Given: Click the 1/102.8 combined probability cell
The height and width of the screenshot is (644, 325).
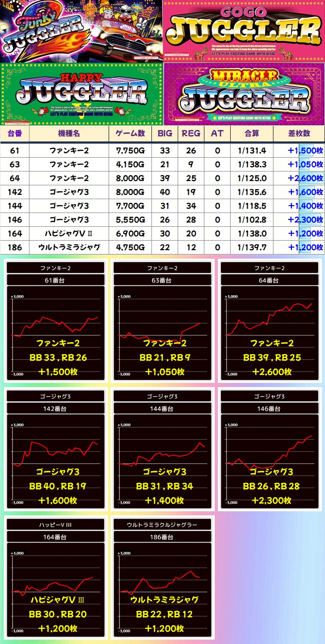Looking at the screenshot, I should point(252,219).
